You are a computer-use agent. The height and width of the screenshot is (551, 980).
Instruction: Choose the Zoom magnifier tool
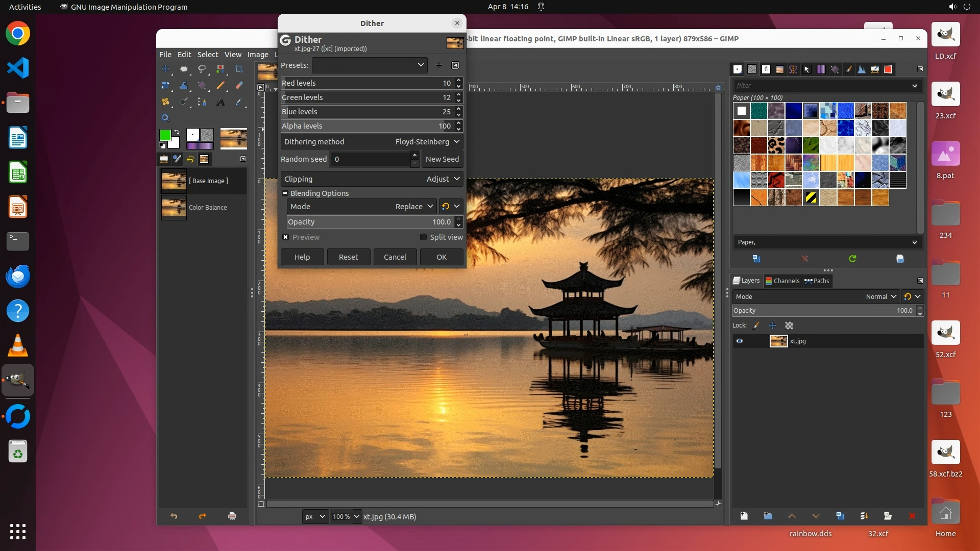click(165, 118)
